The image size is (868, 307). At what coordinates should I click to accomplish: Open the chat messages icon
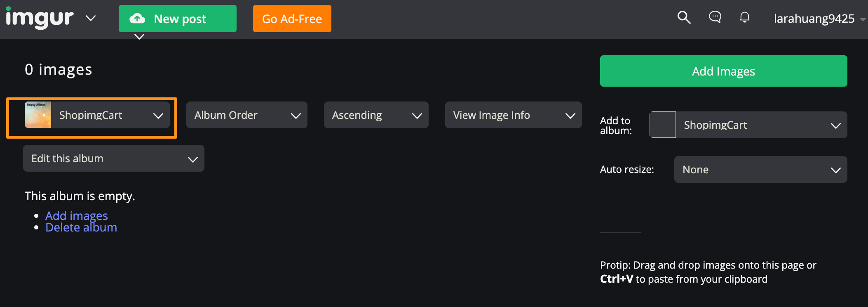pyautogui.click(x=715, y=17)
